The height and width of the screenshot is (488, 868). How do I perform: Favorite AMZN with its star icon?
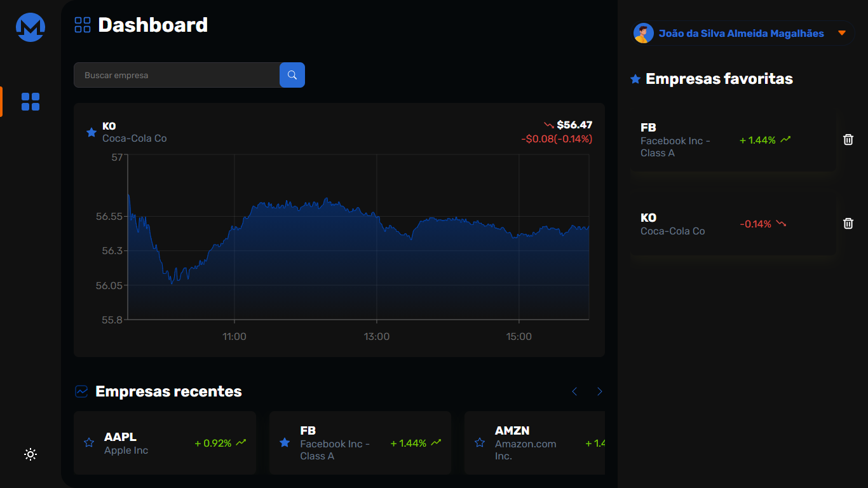pyautogui.click(x=480, y=443)
